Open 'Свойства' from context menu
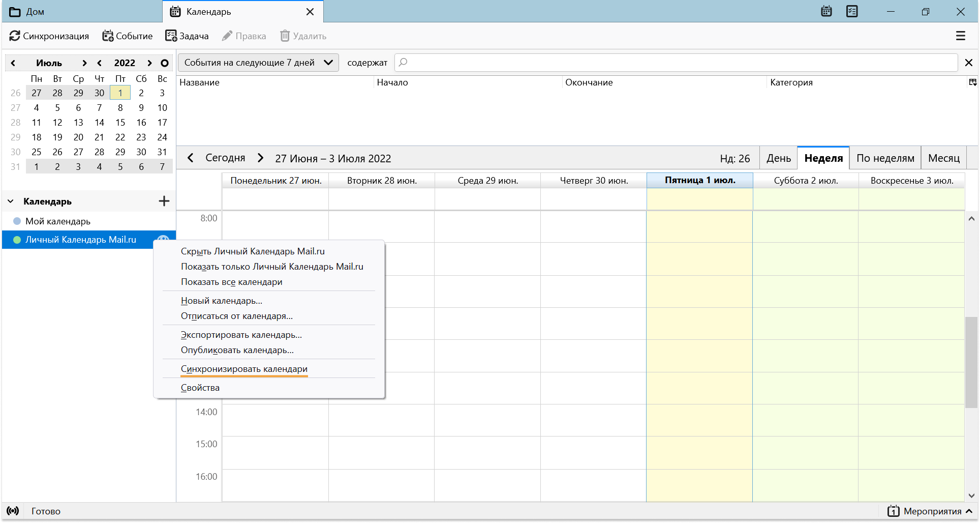Image resolution: width=980 pixels, height=523 pixels. (x=269, y=388)
